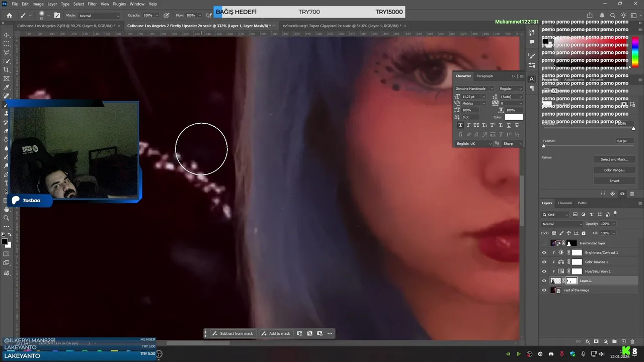
Task: Expand the Layers Opacity dropdown arrow
Action: [x=614, y=224]
